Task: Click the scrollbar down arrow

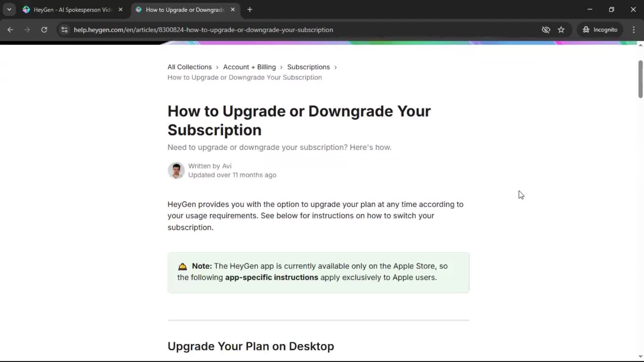Action: tap(640, 357)
